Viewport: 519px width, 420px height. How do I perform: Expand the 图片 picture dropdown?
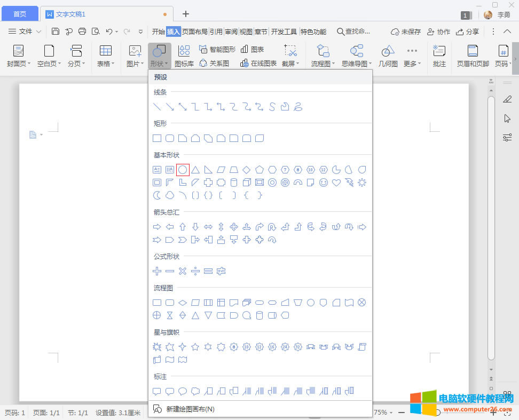(x=135, y=56)
